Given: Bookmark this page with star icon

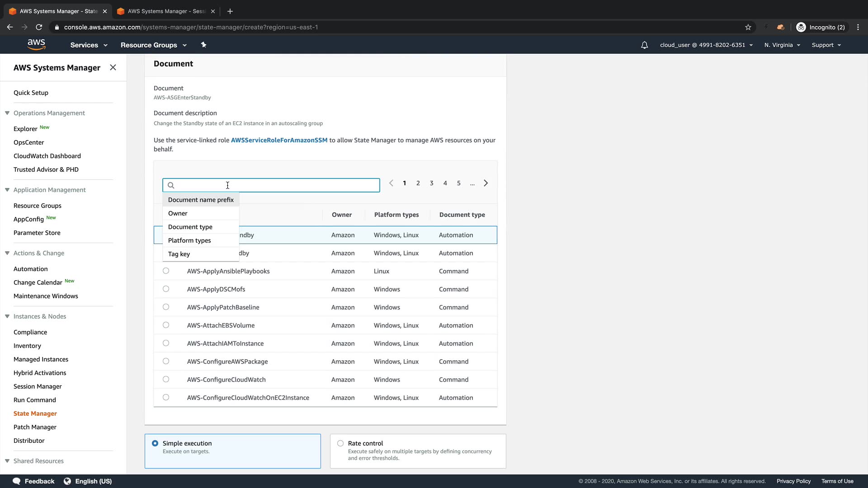Looking at the screenshot, I should [x=748, y=27].
